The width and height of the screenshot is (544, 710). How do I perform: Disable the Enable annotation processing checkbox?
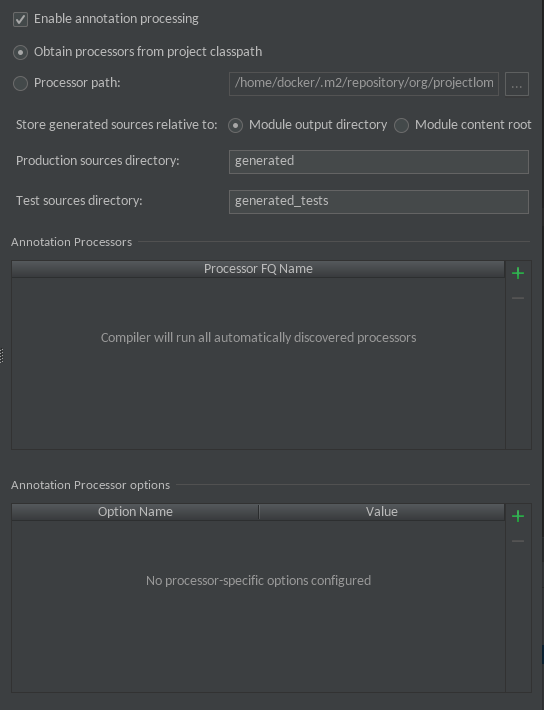coord(20,19)
